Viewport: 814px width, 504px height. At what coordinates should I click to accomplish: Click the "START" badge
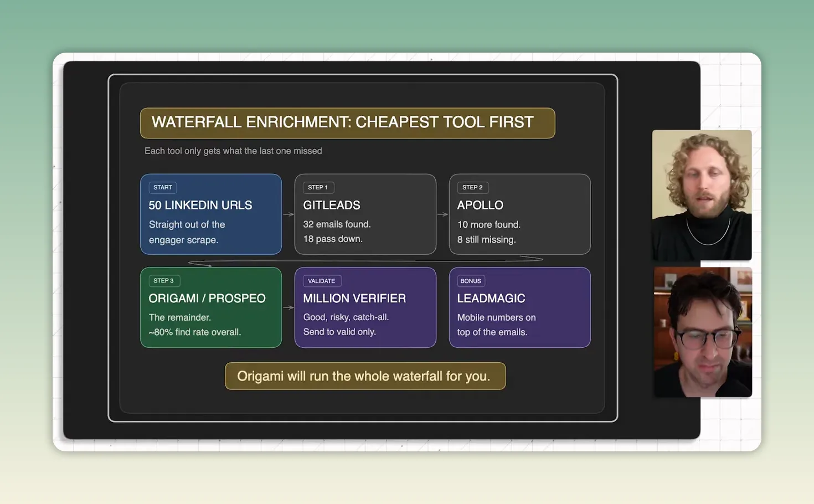163,187
